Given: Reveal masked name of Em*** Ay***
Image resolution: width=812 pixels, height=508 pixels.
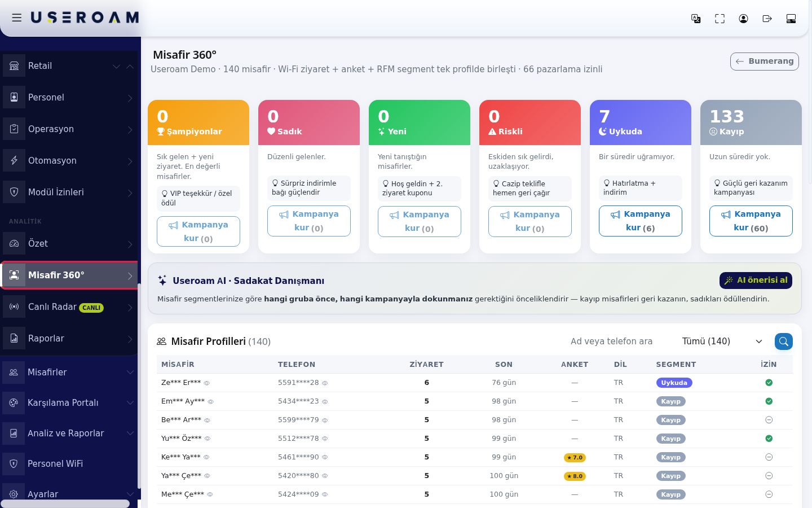Looking at the screenshot, I should pos(210,401).
